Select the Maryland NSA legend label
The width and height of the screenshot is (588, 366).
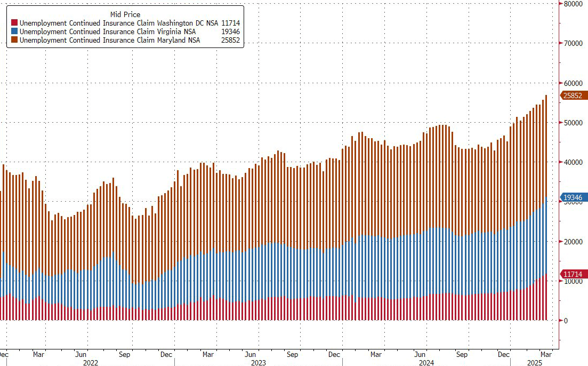click(x=109, y=41)
